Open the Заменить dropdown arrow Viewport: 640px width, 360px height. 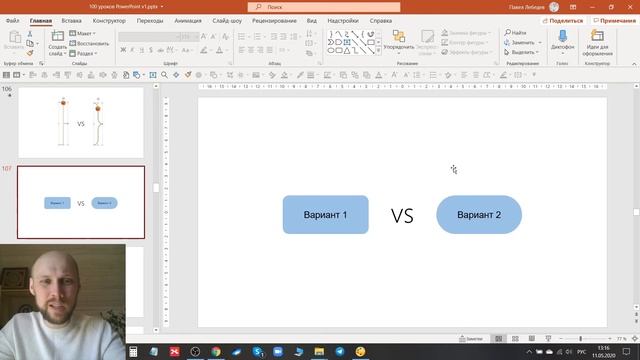tap(540, 42)
